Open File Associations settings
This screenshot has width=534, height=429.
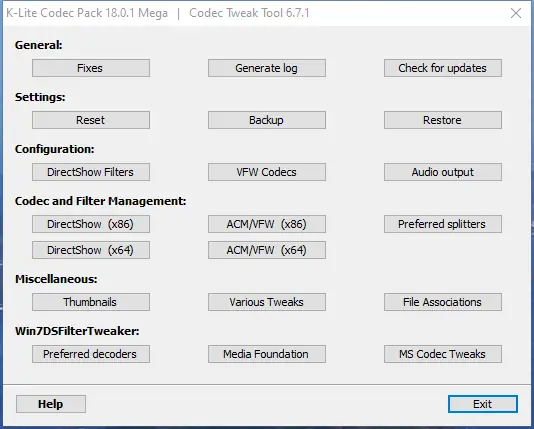point(443,302)
